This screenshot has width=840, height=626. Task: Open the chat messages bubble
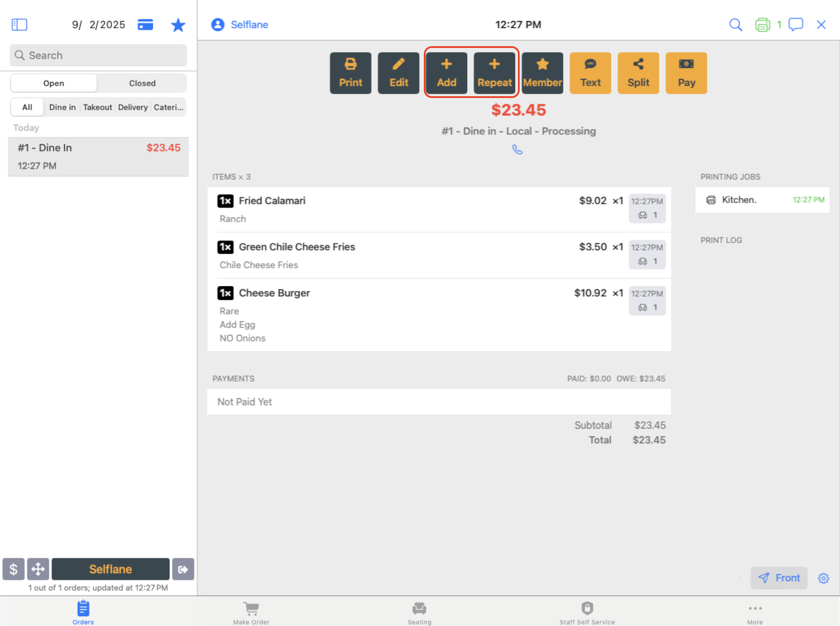coord(795,24)
